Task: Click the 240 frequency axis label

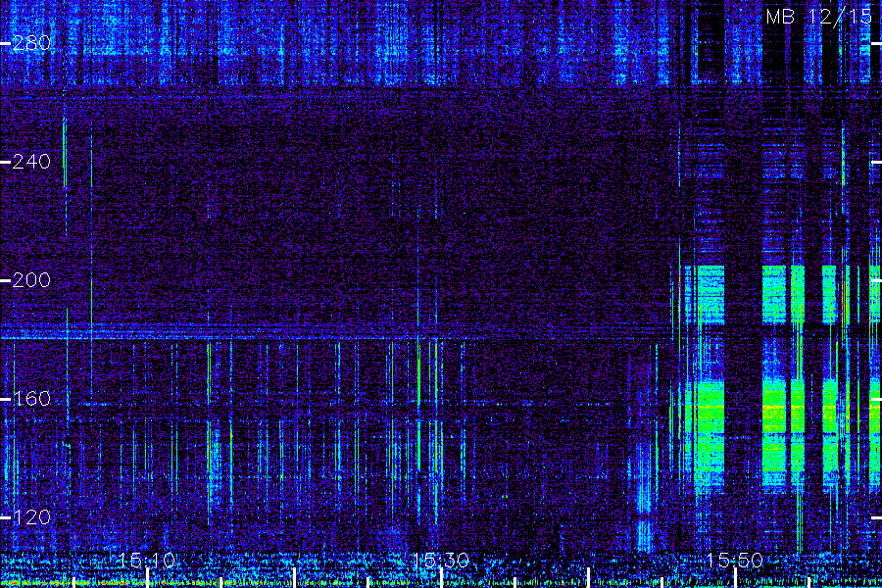Action: coord(31,162)
